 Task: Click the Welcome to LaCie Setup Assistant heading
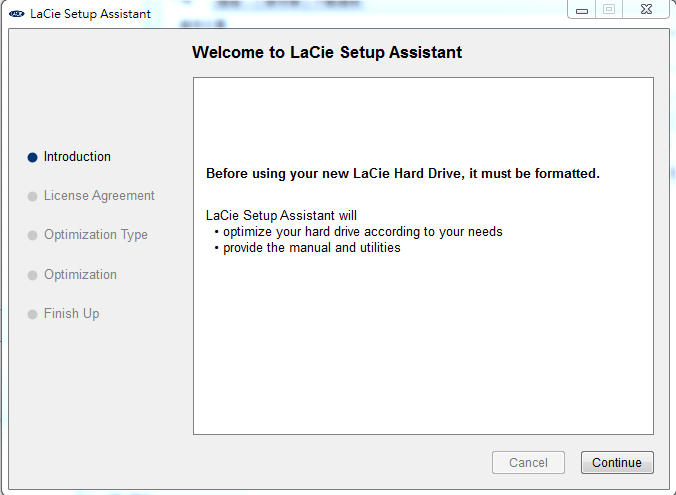click(x=327, y=53)
